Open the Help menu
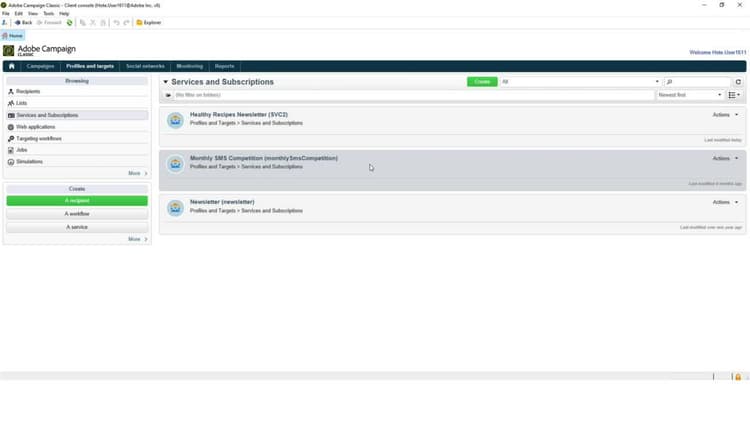Screen dimensions: 750x421 64,13
